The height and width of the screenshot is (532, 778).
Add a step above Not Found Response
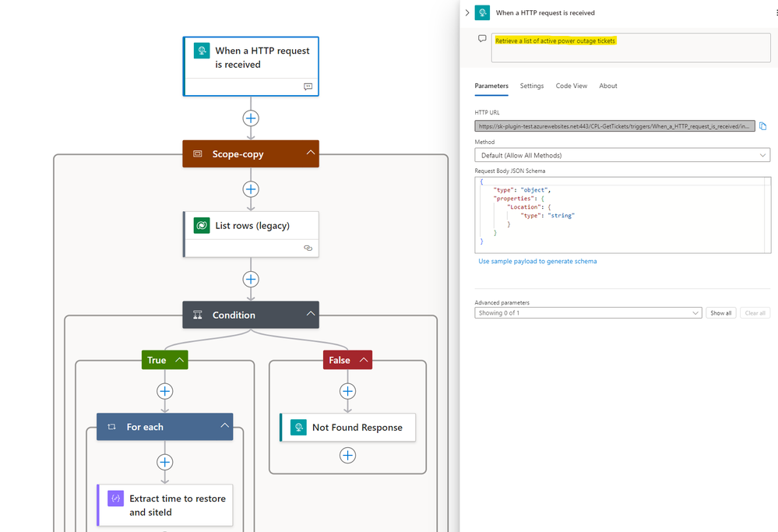(x=347, y=391)
